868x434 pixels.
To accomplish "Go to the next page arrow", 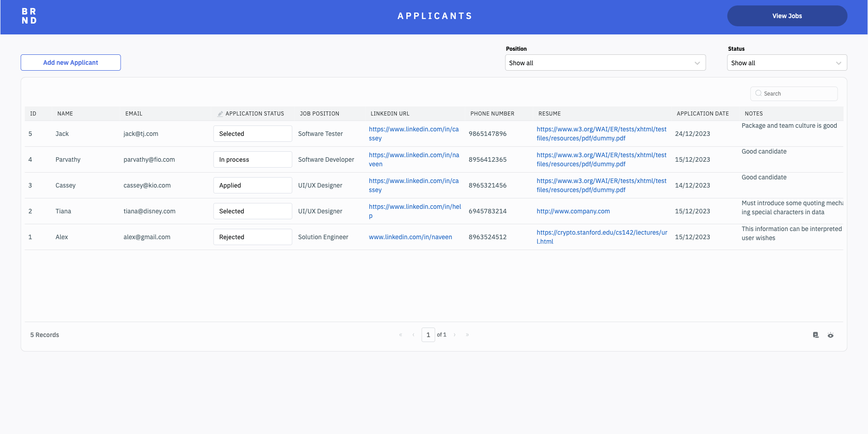I will tap(454, 335).
